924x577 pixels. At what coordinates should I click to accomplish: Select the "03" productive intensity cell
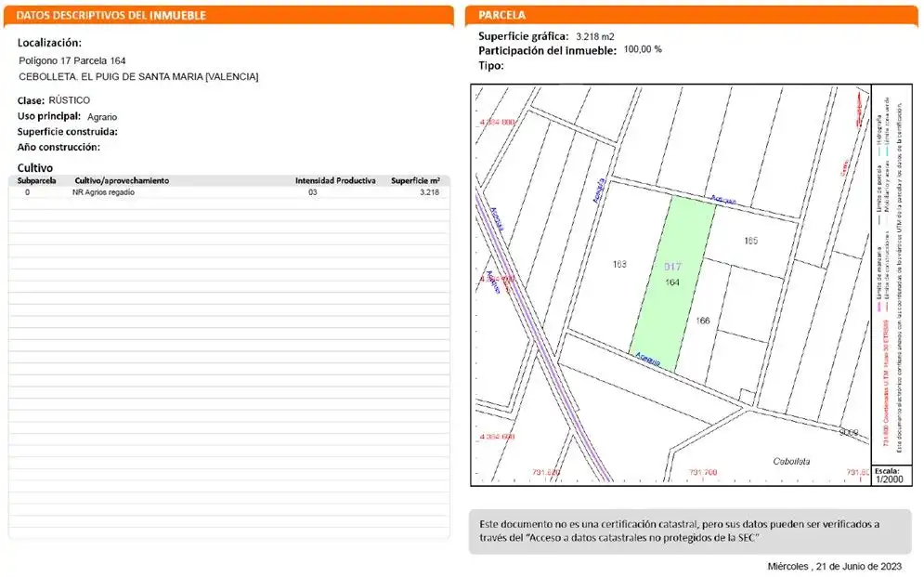click(312, 192)
